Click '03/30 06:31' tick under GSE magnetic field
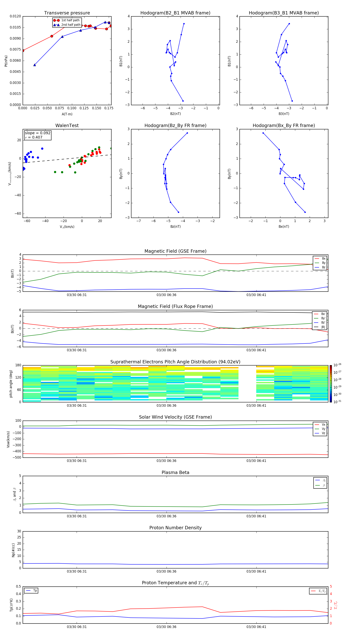 77,295
